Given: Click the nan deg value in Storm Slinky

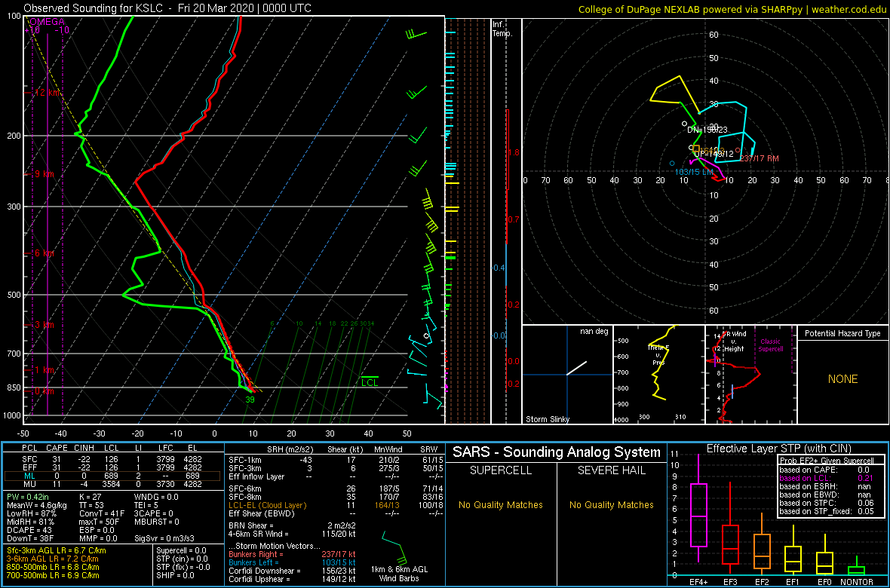Looking at the screenshot, I should click(x=593, y=332).
